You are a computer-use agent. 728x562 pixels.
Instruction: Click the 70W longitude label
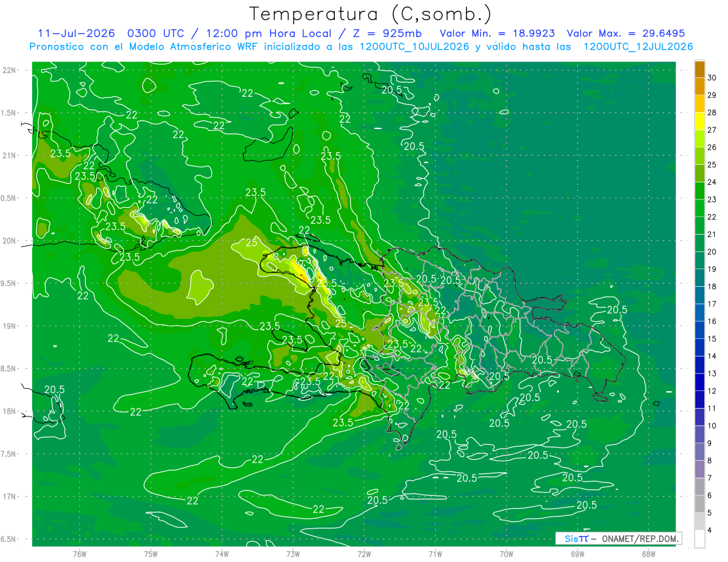[506, 554]
